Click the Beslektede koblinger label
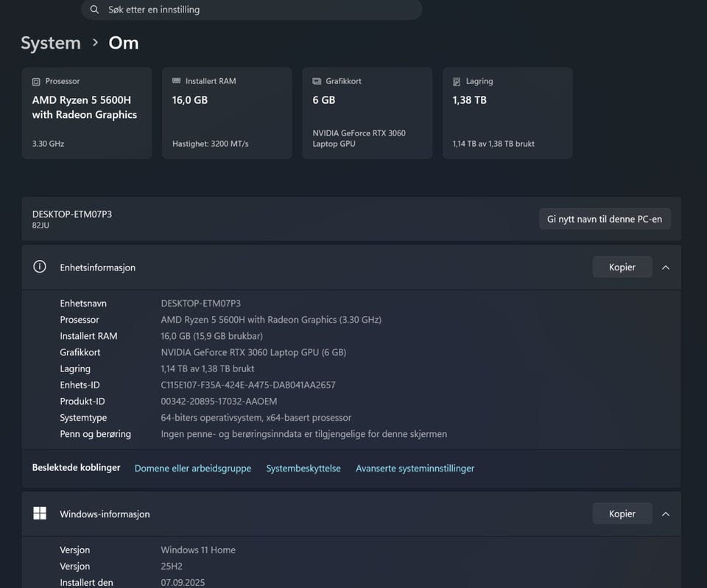Screen dimensions: 707x588 click(x=76, y=467)
